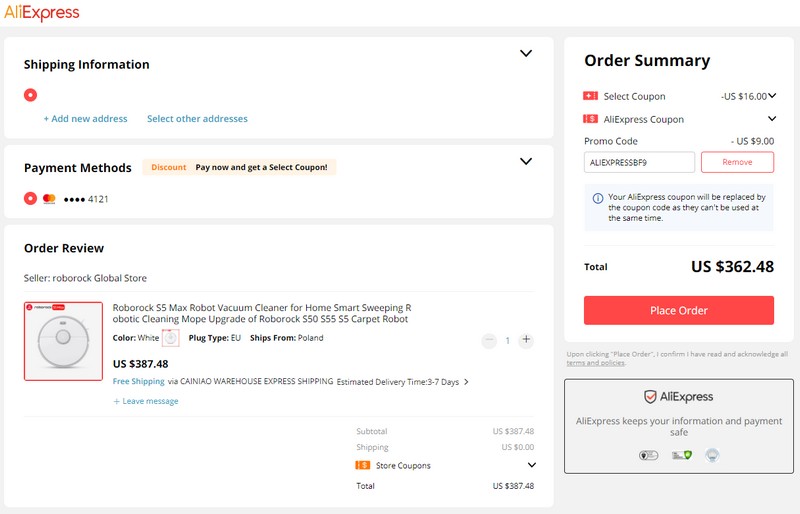The width and height of the screenshot is (800, 514).
Task: Click the Seller: roborock Global Store text
Action: click(85, 278)
